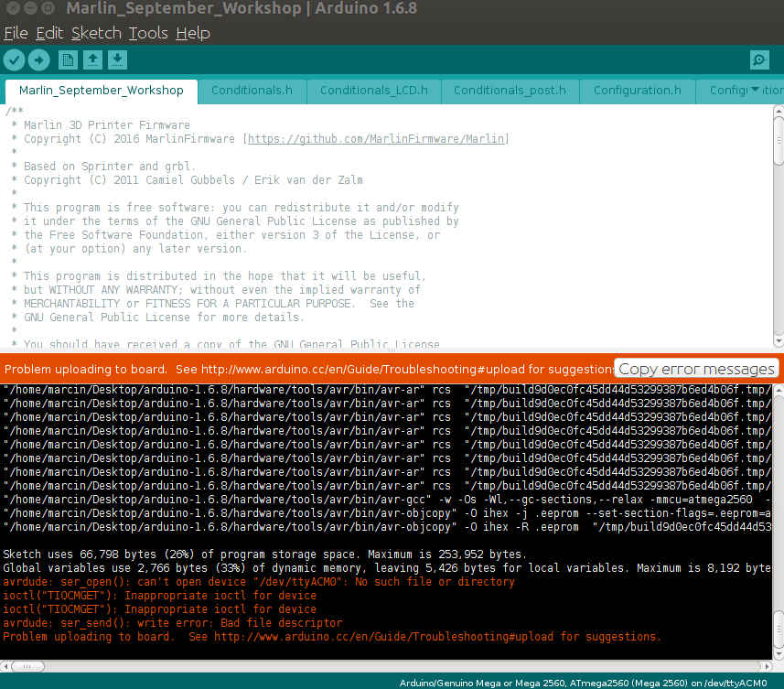784x689 pixels.
Task: Open the Tools menu
Action: pyautogui.click(x=148, y=34)
